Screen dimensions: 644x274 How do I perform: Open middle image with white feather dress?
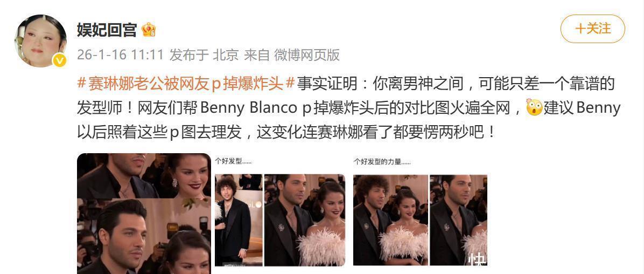304,220
